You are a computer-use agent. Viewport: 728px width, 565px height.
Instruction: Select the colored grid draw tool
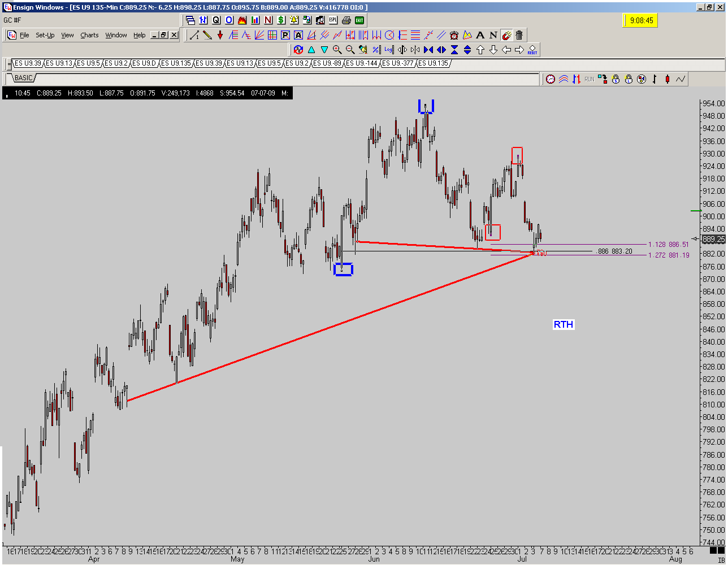pos(272,35)
